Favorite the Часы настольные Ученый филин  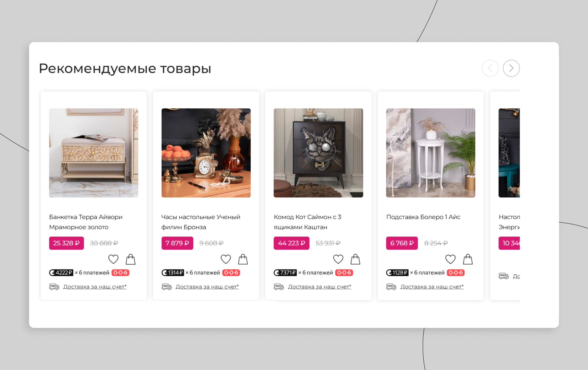coord(226,259)
